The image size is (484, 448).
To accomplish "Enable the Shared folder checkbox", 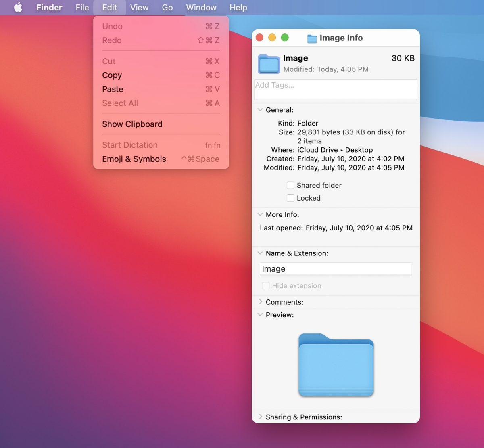I will pos(290,185).
